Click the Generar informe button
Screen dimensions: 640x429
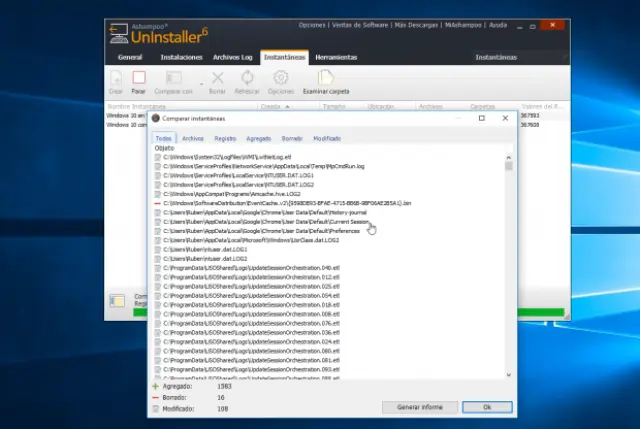click(420, 407)
